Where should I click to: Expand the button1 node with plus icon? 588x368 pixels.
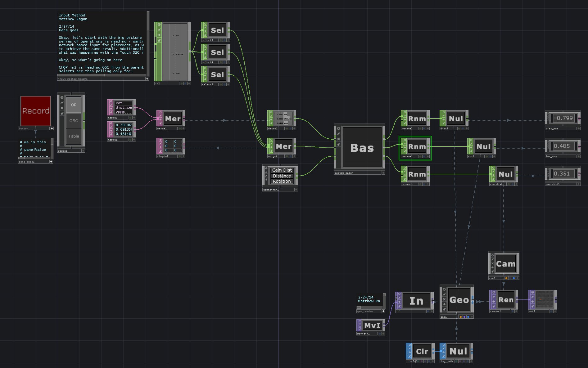click(52, 128)
